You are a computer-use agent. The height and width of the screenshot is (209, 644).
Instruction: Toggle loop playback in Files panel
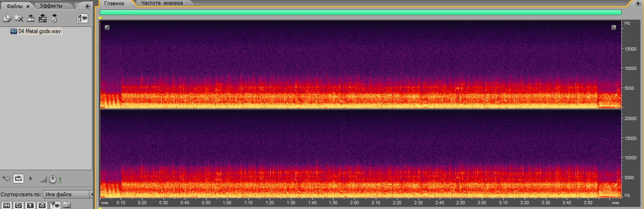[x=18, y=178]
